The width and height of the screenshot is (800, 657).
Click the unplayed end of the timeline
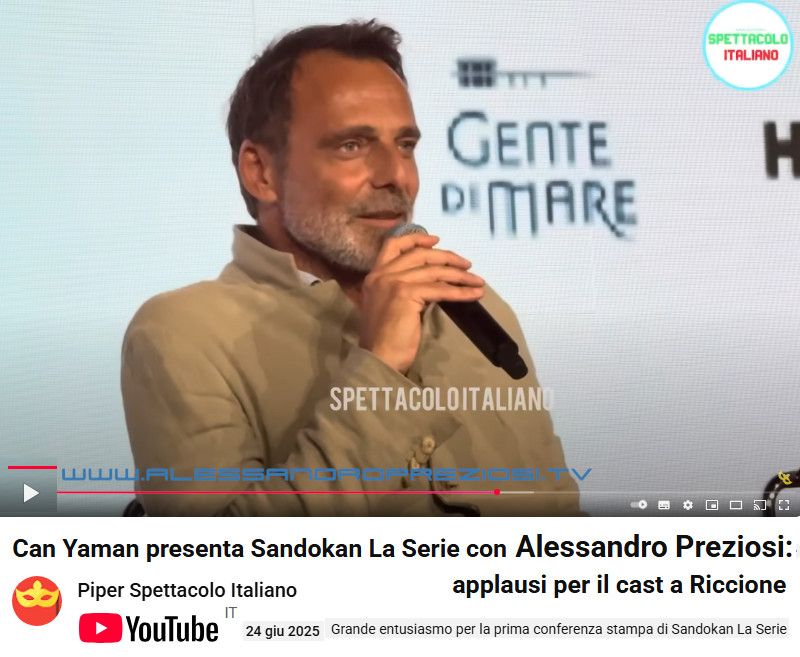coord(517,492)
